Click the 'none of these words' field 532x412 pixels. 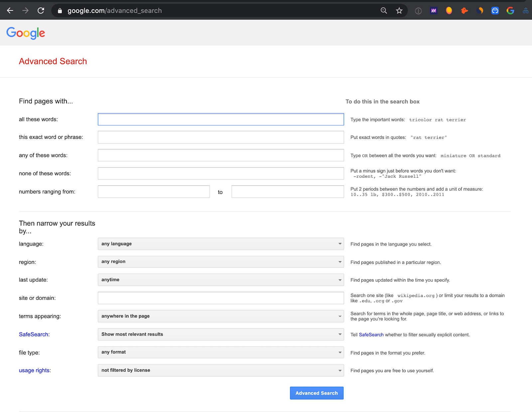click(x=221, y=173)
